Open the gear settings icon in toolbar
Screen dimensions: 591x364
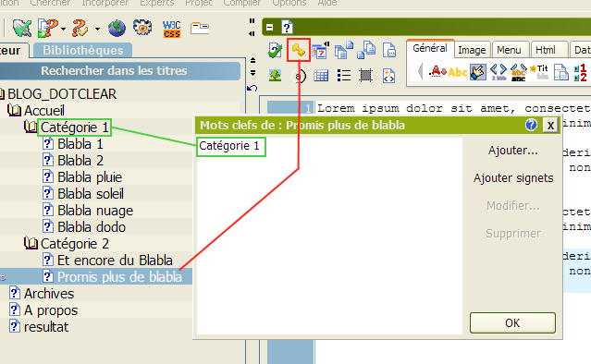click(142, 28)
